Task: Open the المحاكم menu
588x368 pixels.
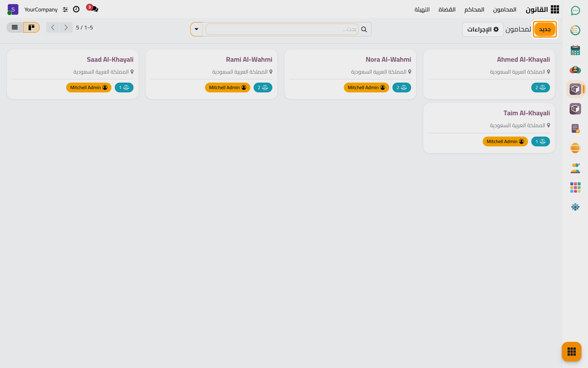Action: pos(474,10)
